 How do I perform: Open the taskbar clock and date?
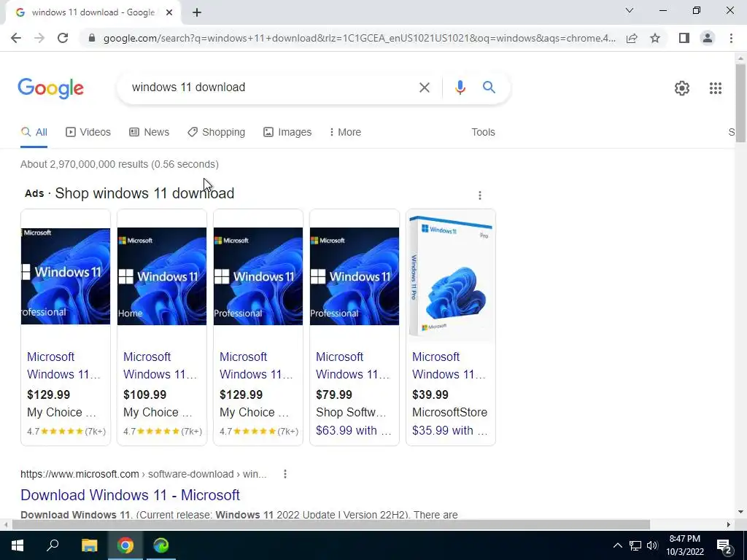pos(685,545)
